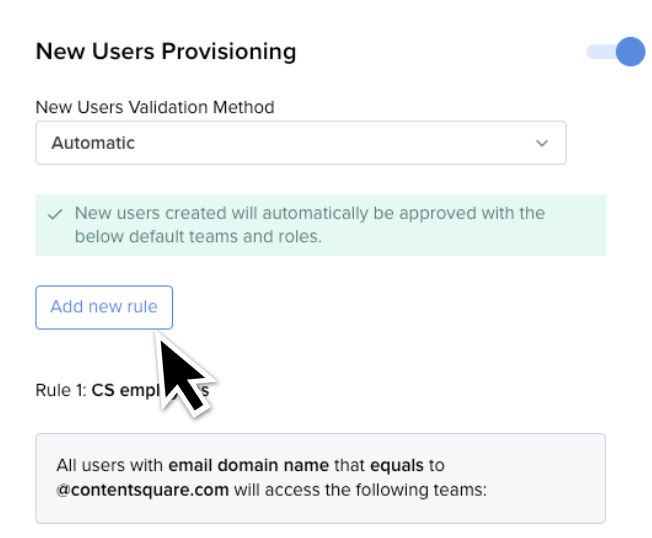This screenshot has height=538, width=652.
Task: Open Rule 1 CS employees title
Action: (122, 390)
